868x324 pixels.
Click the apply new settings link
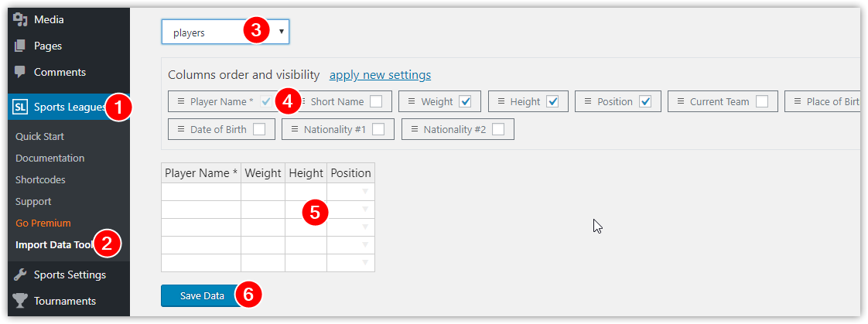coord(381,75)
